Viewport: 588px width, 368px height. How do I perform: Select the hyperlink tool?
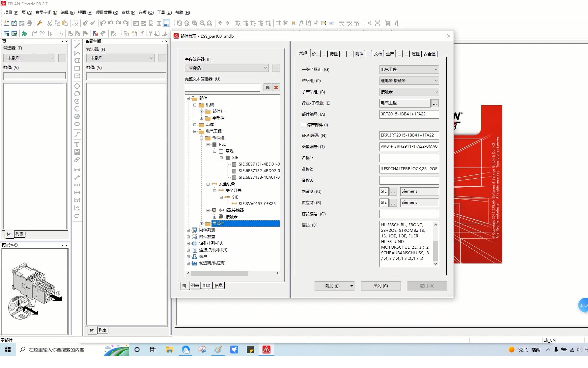click(77, 160)
